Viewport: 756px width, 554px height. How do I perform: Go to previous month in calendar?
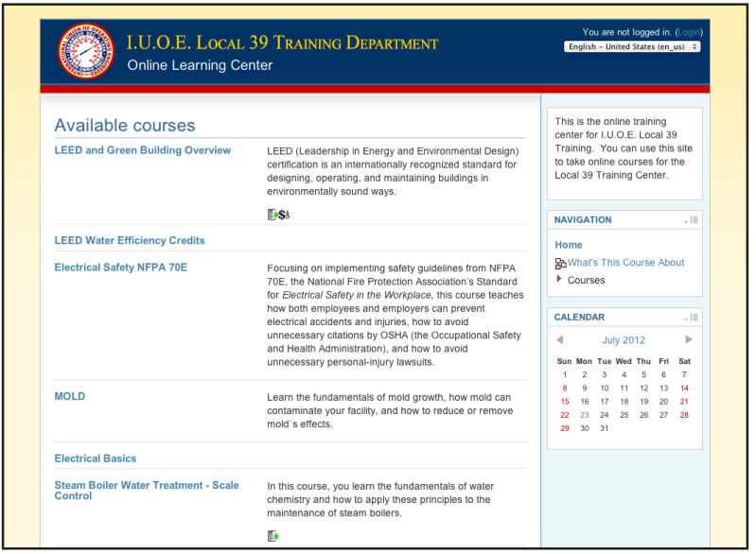click(x=560, y=339)
